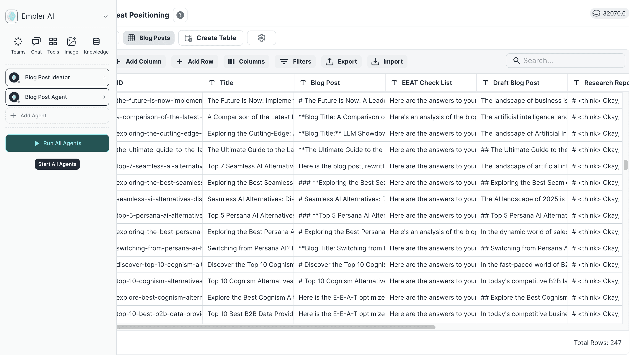Screen dimensions: 644x355
Task: Click the Export button
Action: [x=341, y=62]
